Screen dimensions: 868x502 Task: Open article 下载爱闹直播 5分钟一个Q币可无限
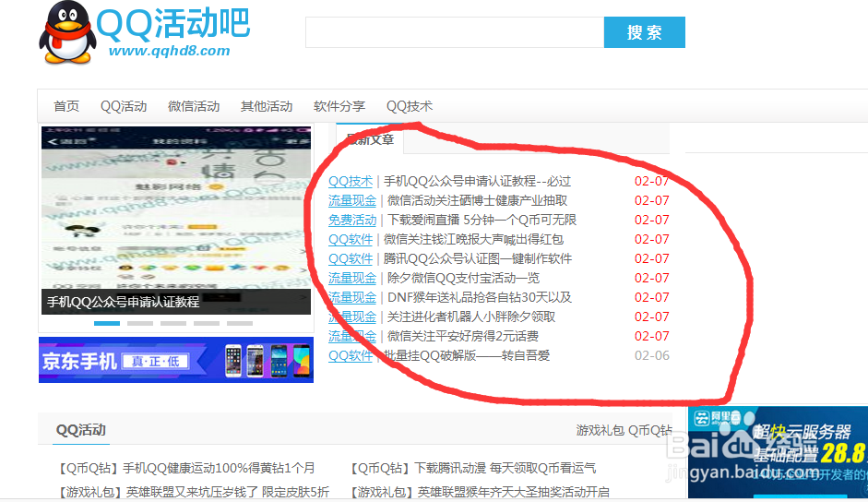[482, 220]
